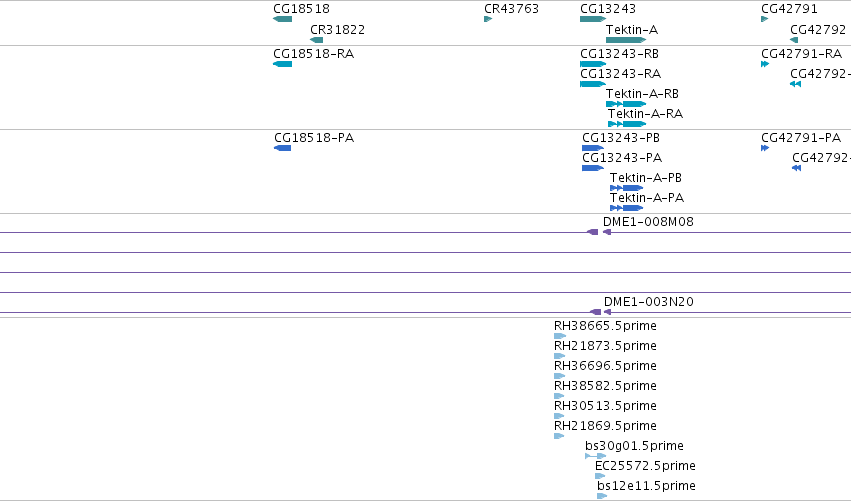Viewport: 851px width, 501px height.
Task: Select the Tektin-A gene bar glyph
Action: coord(626,40)
